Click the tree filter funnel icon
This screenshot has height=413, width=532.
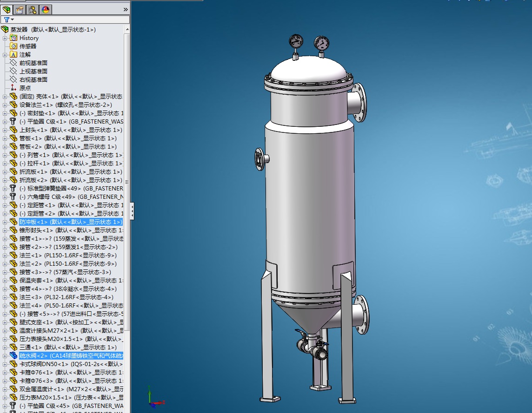point(7,20)
